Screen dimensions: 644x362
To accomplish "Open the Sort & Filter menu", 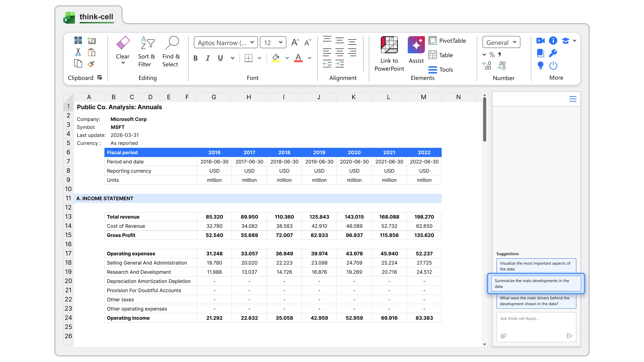I will click(147, 52).
